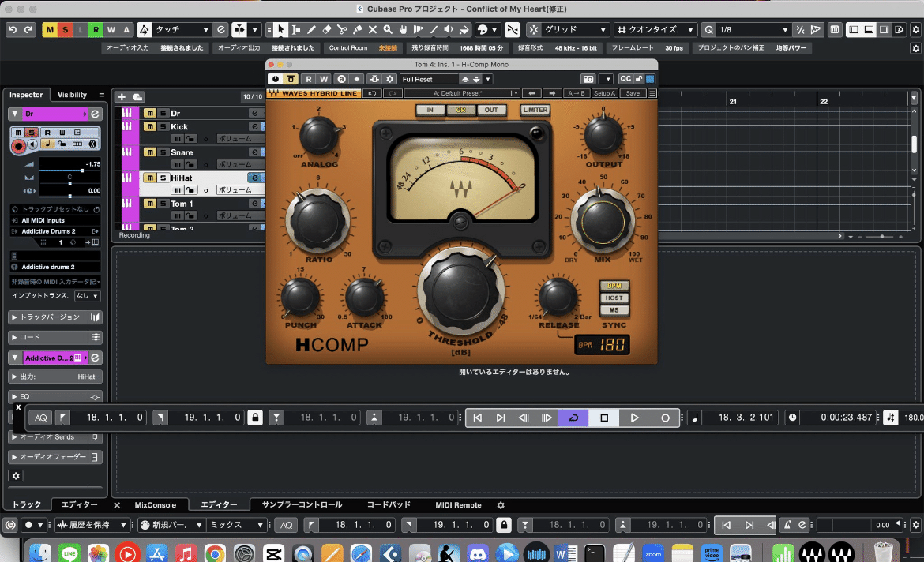Expand the コード section in Inspector

point(54,337)
